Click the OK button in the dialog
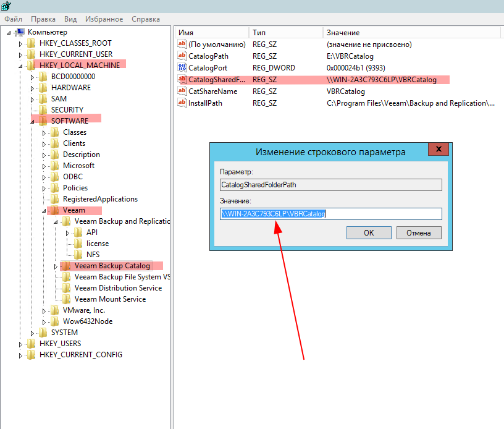This screenshot has width=504, height=429. tap(369, 233)
